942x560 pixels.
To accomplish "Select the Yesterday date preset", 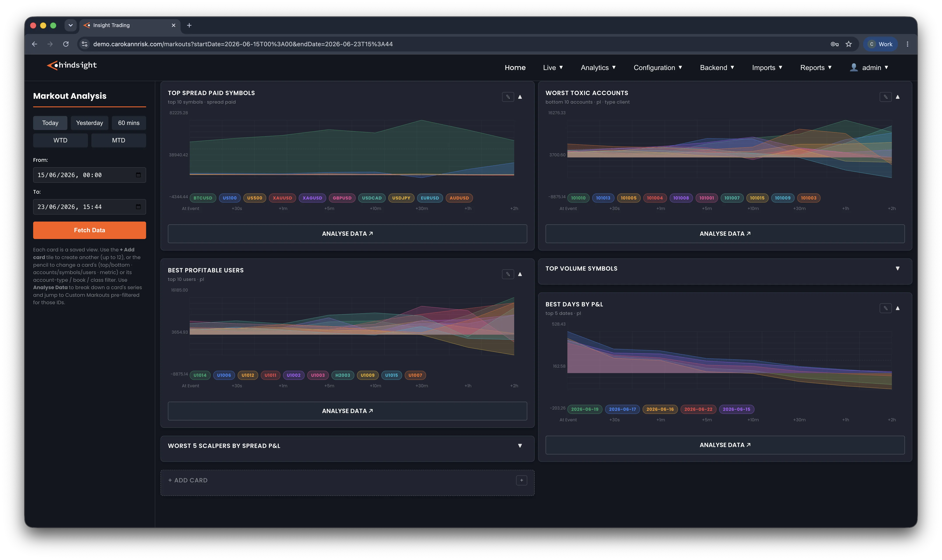I will point(89,123).
